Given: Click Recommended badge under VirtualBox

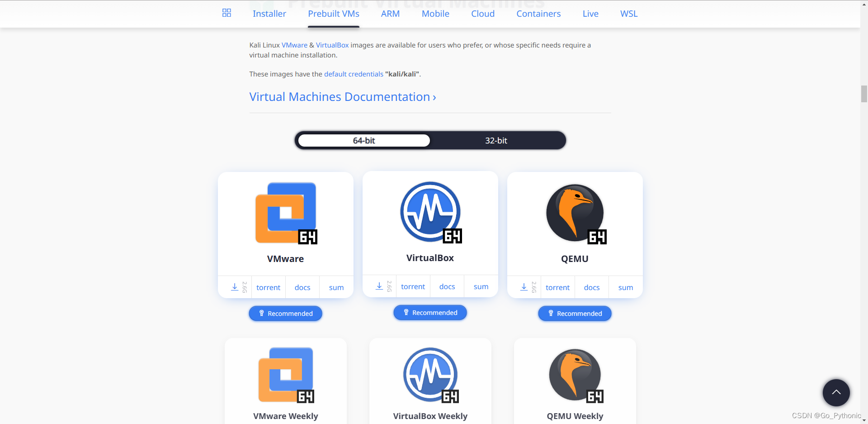Looking at the screenshot, I should 430,313.
